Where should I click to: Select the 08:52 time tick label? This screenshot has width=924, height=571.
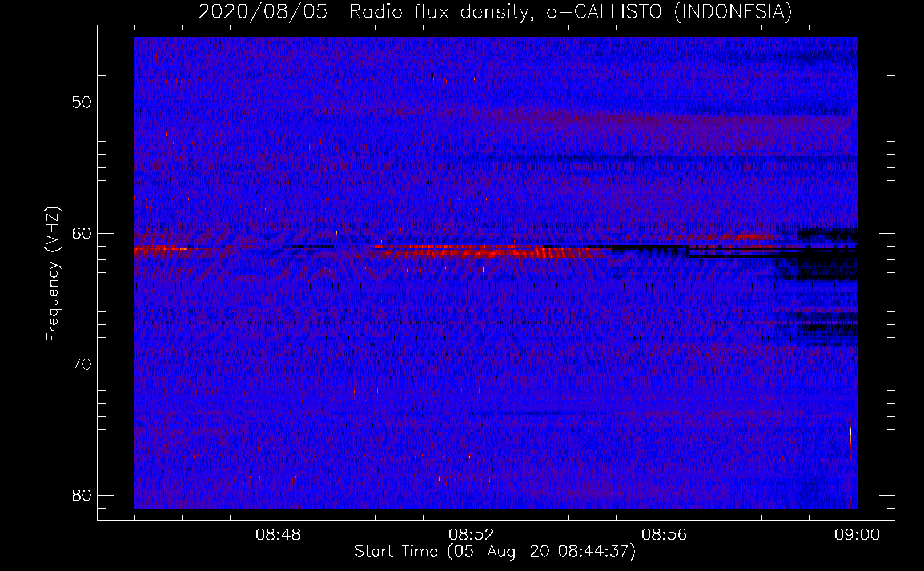point(472,535)
